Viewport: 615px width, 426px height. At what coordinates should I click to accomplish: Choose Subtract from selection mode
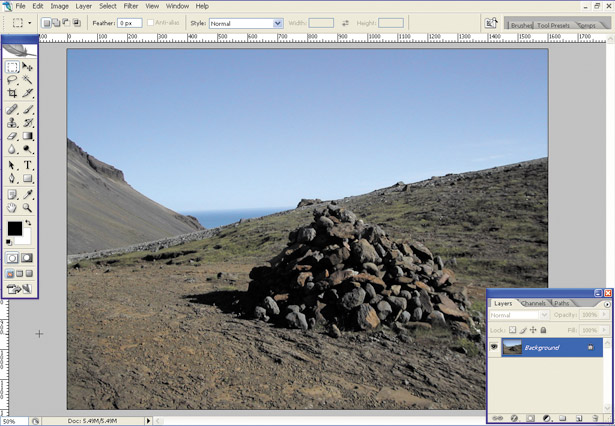tap(67, 23)
